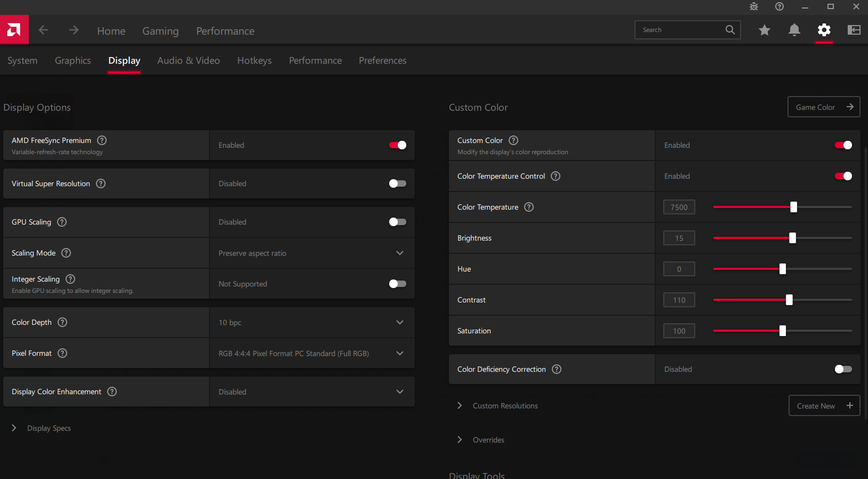868x479 pixels.
Task: Open the bug report icon
Action: click(x=754, y=6)
